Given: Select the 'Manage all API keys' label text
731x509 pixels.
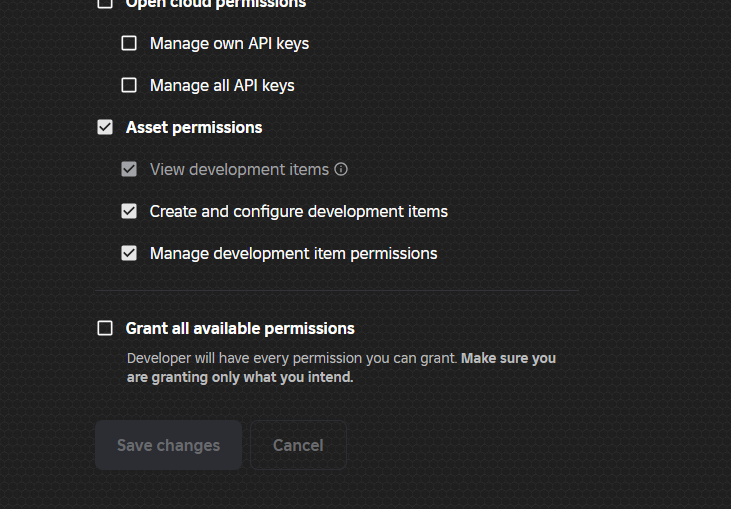Looking at the screenshot, I should pyautogui.click(x=222, y=85).
